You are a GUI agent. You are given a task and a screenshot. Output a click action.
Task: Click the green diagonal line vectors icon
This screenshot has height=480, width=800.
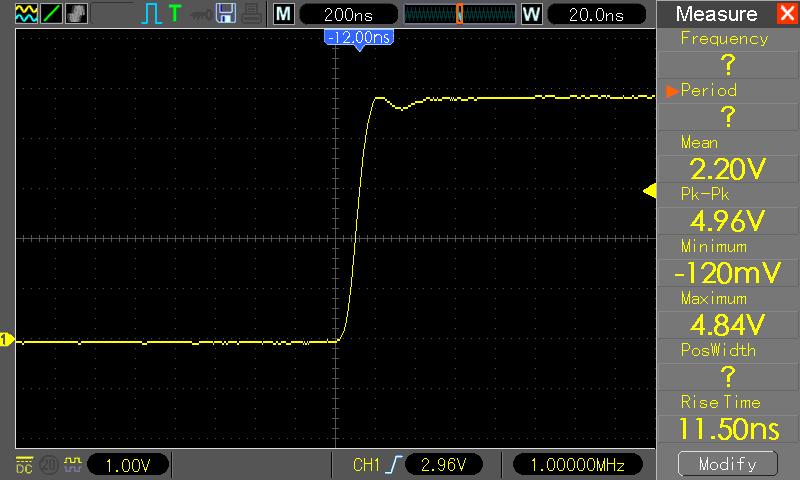52,14
